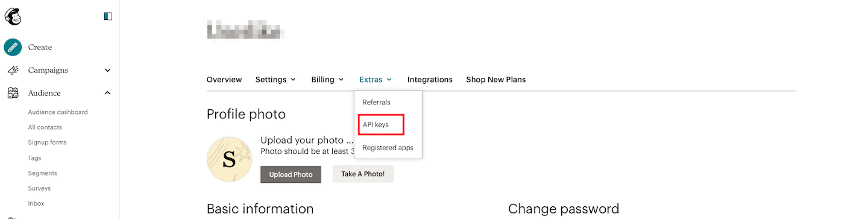Go to the Integrations tab
Screen dimensions: 868x219
[430, 80]
